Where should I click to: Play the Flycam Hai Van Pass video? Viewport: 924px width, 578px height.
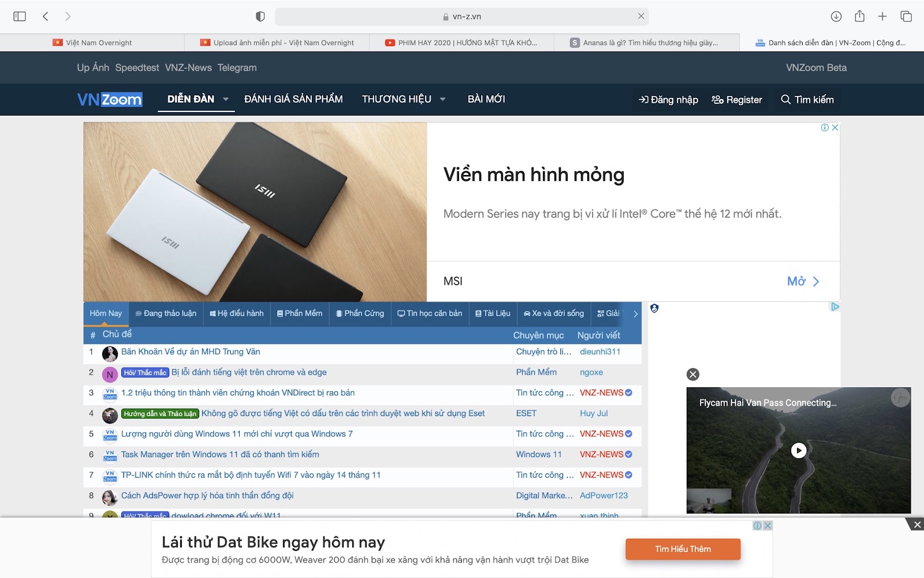(799, 450)
